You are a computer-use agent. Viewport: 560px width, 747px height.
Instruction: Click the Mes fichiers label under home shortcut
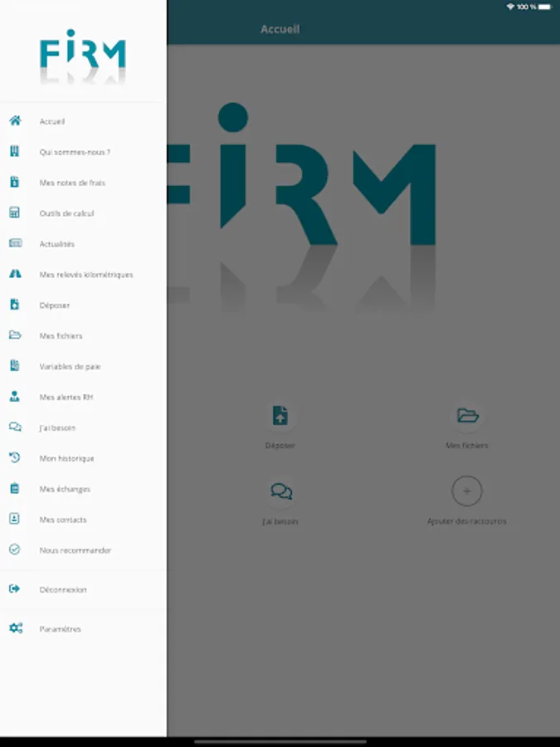click(x=467, y=446)
